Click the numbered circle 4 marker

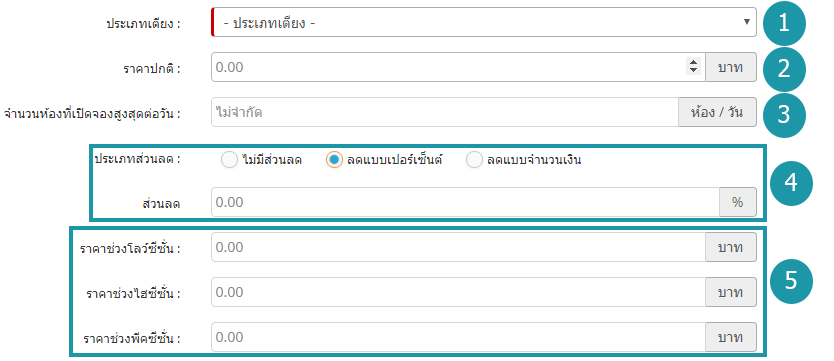tap(791, 183)
